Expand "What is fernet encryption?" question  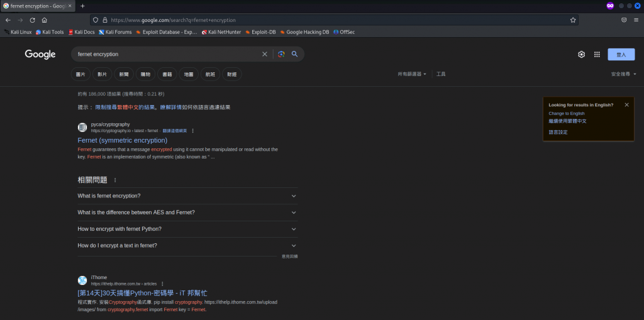pyautogui.click(x=187, y=196)
